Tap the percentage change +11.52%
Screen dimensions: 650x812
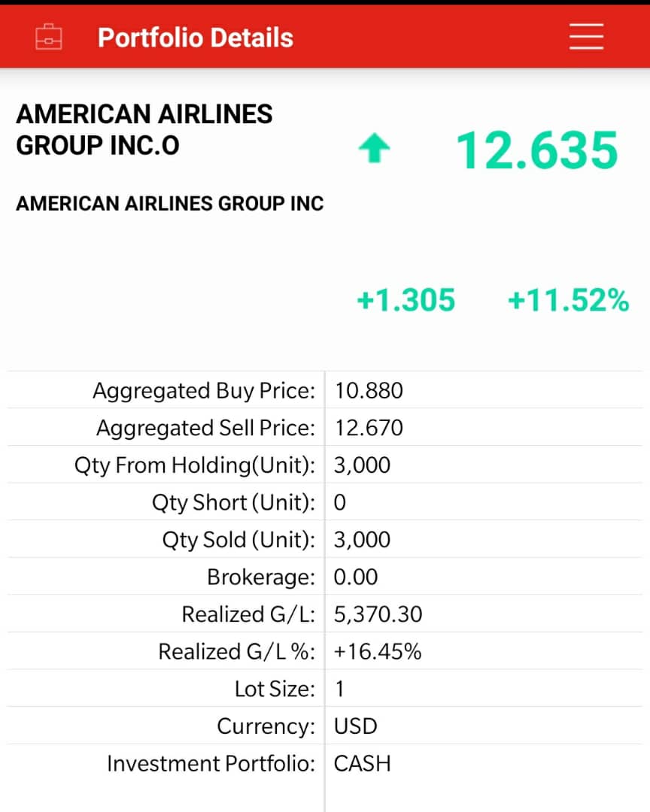click(568, 301)
